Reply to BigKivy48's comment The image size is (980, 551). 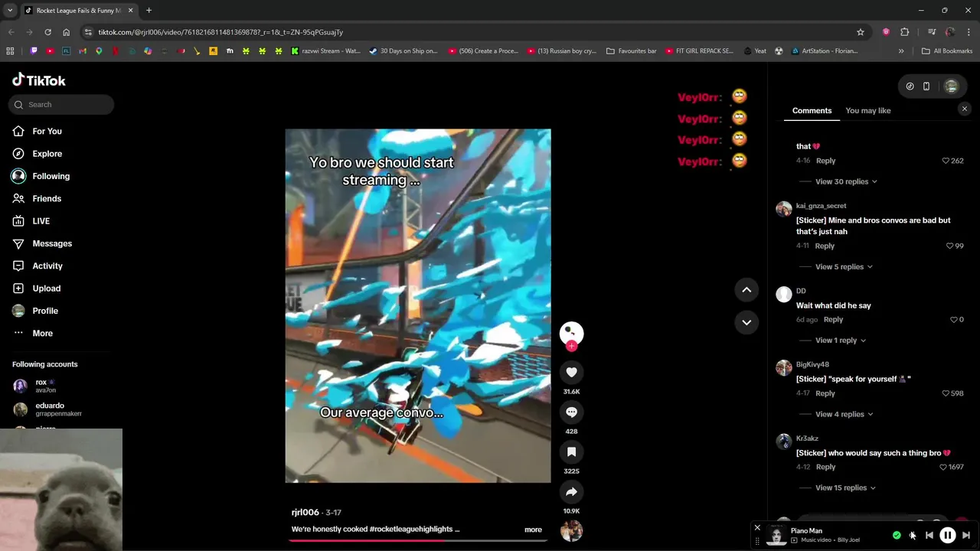[x=825, y=393]
